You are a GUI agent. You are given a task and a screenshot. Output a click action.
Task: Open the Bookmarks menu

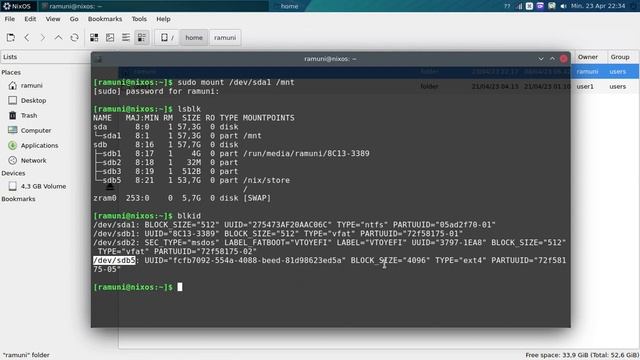coord(105,19)
